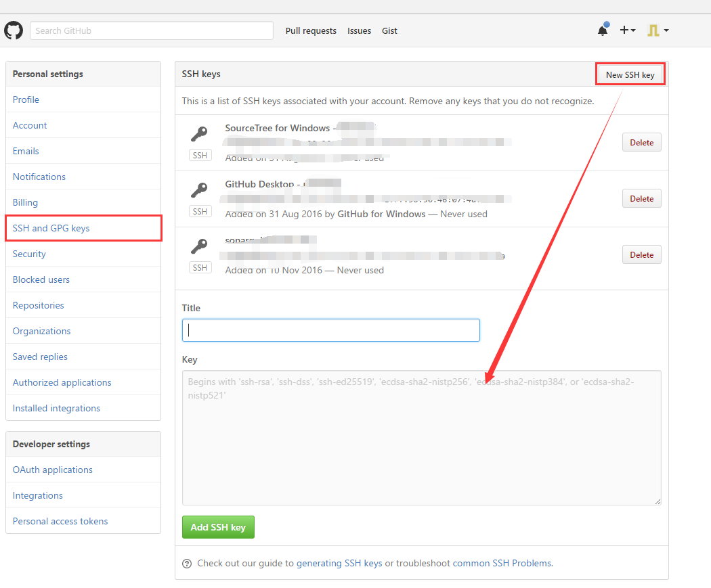Click the SourceTree for Windows title text

click(278, 128)
